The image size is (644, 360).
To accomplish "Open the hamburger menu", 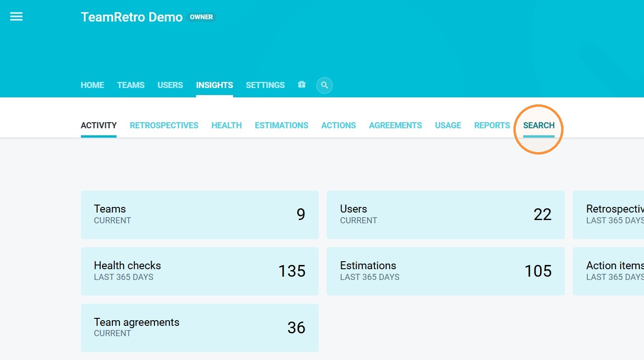I will [x=16, y=17].
